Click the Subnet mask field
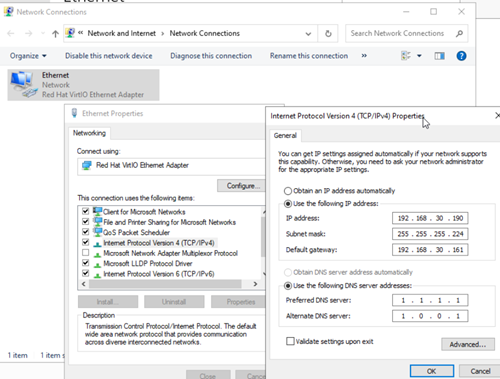Screen dimensions: 500x379 (430, 234)
